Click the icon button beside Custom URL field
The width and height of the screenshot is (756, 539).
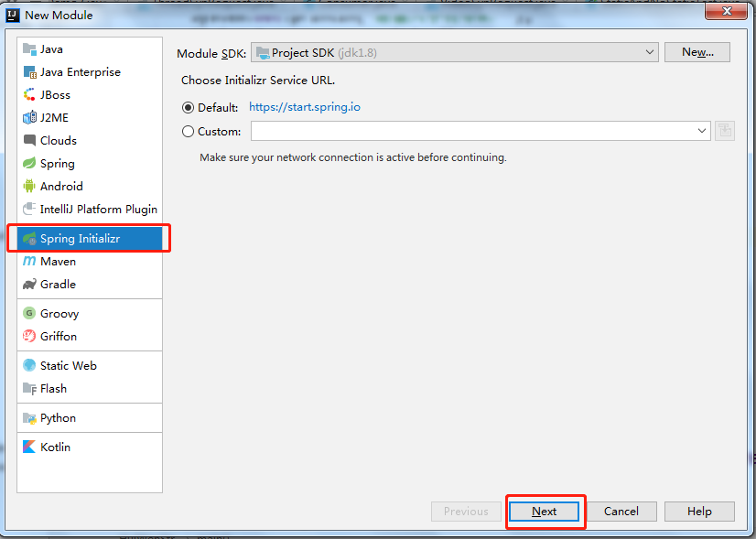tap(725, 131)
